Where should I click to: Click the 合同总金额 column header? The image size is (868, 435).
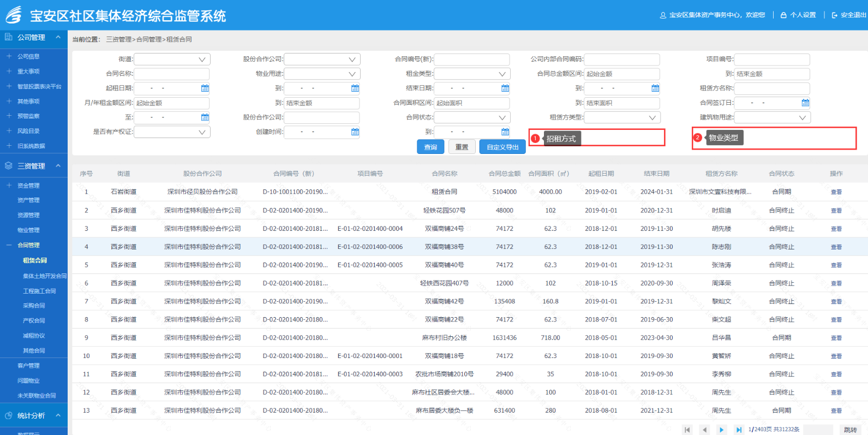pyautogui.click(x=505, y=174)
